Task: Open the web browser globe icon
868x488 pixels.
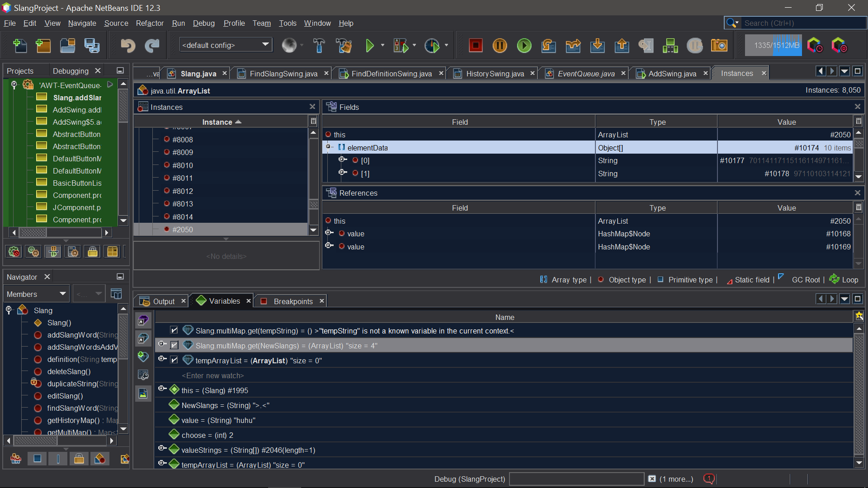Action: click(x=289, y=45)
